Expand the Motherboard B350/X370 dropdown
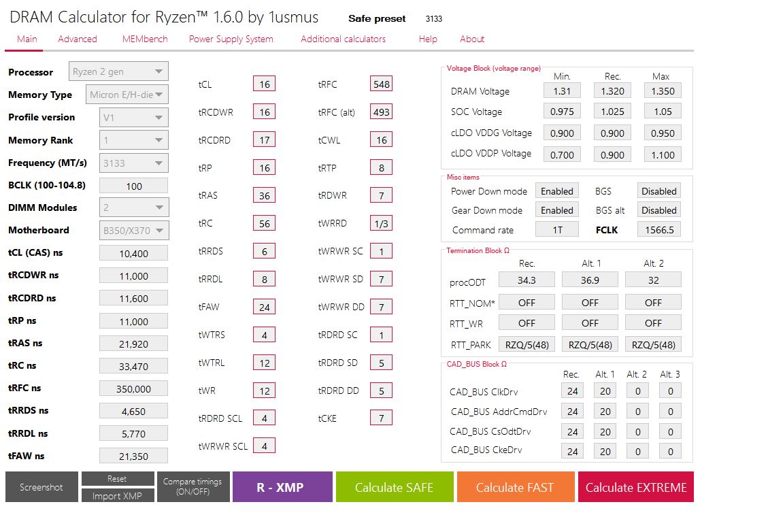 pos(134,230)
